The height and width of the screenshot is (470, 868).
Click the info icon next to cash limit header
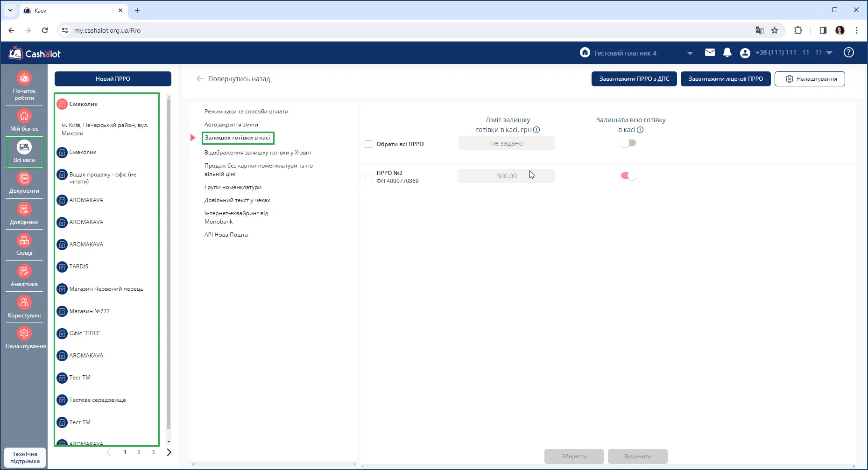coord(536,130)
